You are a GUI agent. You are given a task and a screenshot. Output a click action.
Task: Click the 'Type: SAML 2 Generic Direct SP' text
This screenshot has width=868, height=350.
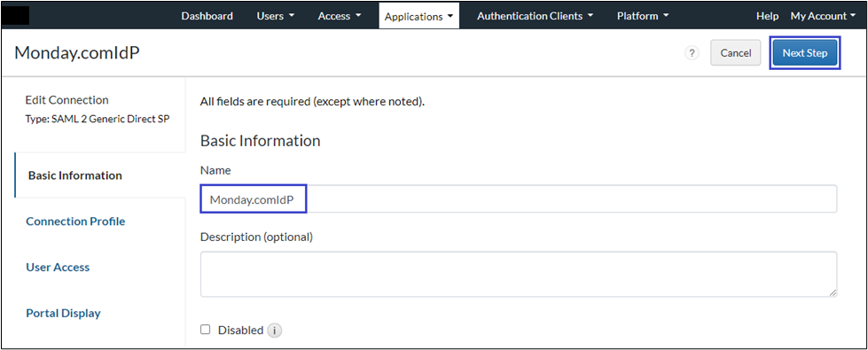(x=98, y=119)
